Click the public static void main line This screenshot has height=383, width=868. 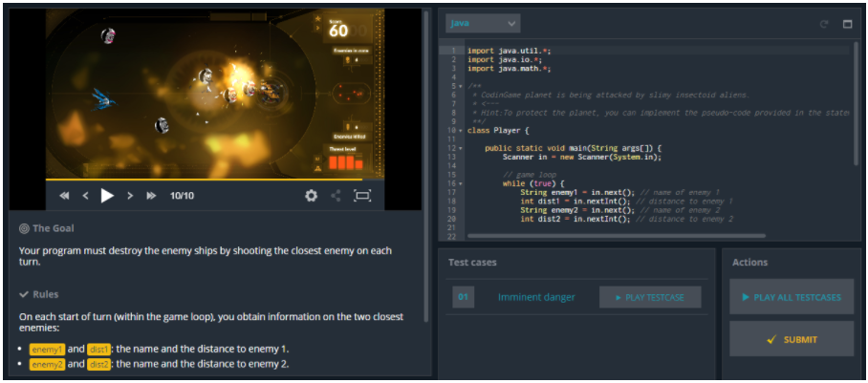(574, 148)
